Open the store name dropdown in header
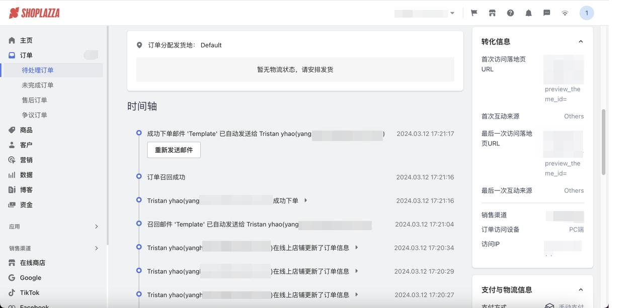 coord(425,13)
